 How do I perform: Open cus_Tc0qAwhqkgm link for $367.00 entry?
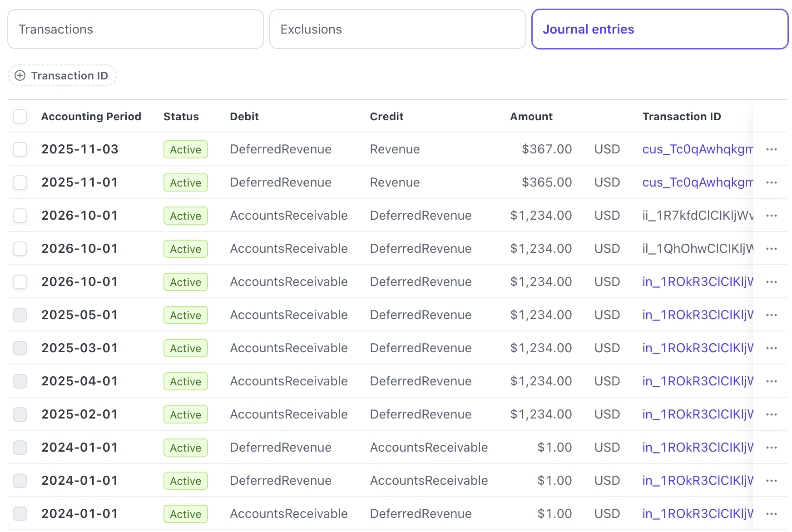click(697, 149)
